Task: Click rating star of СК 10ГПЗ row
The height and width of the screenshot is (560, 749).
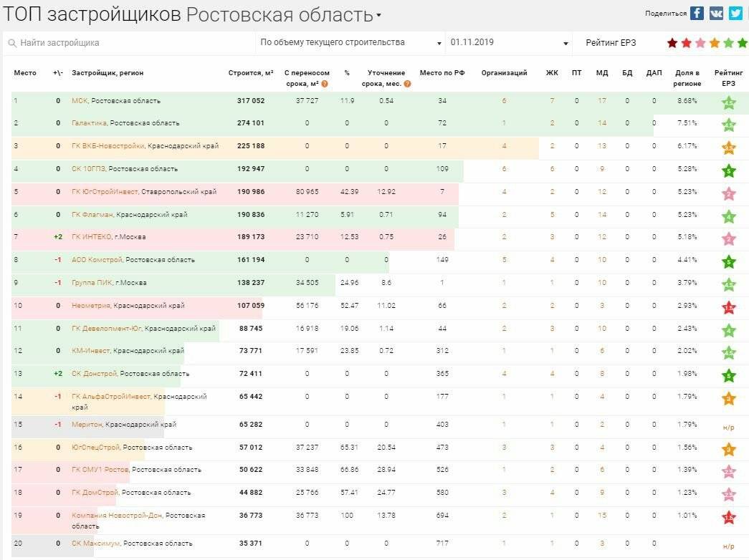Action: [x=728, y=170]
